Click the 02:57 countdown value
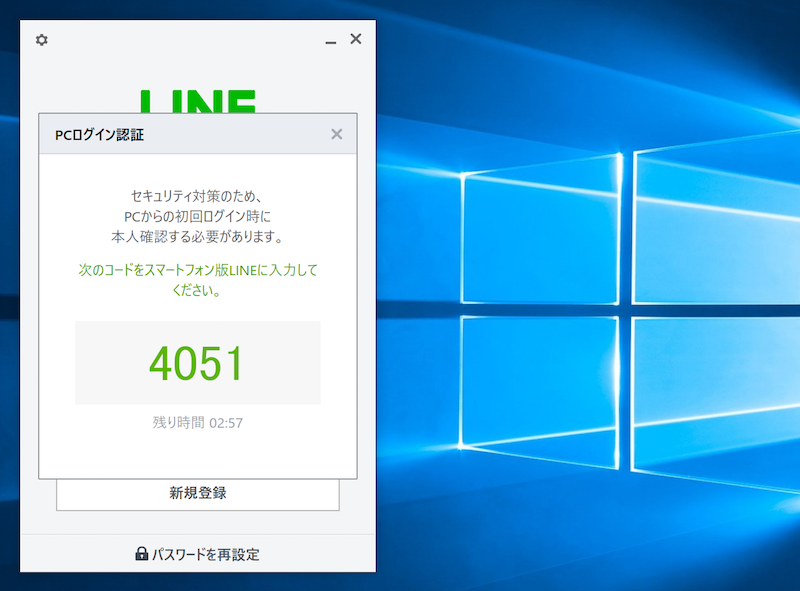This screenshot has height=591, width=800. (226, 423)
